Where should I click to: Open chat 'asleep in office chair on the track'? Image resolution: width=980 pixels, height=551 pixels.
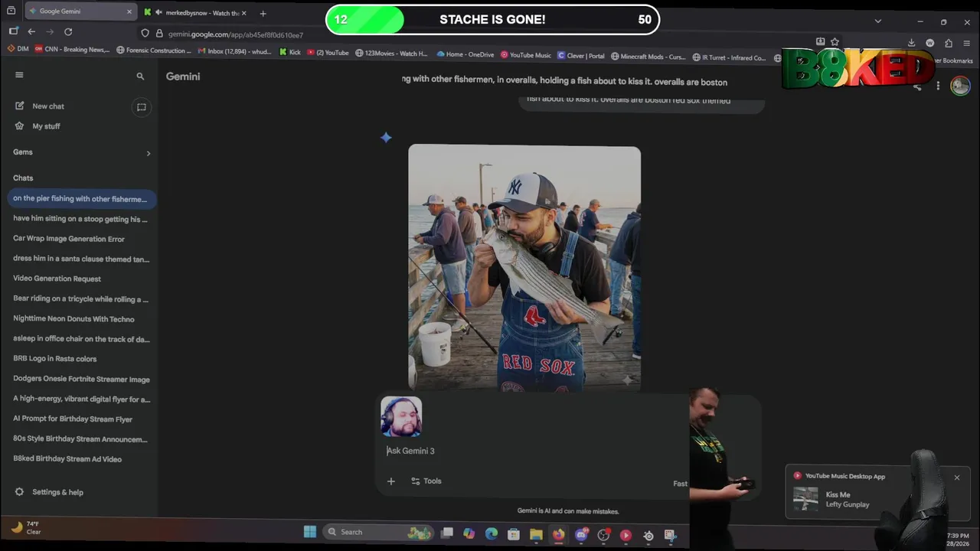80,339
